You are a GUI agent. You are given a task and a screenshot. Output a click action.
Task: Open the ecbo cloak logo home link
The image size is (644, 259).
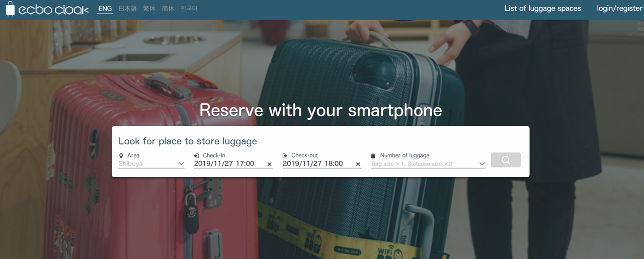47,10
